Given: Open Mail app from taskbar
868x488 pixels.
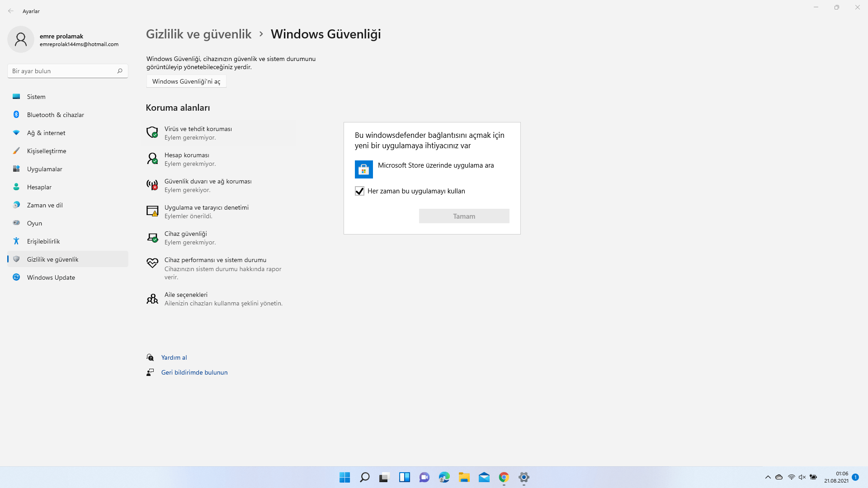Looking at the screenshot, I should (x=484, y=477).
